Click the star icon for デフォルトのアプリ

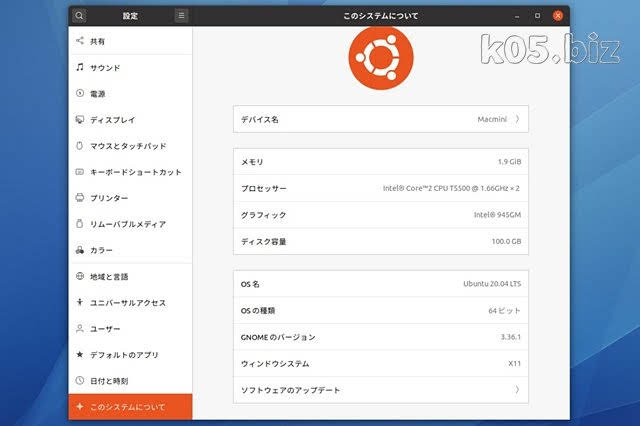pyautogui.click(x=80, y=354)
